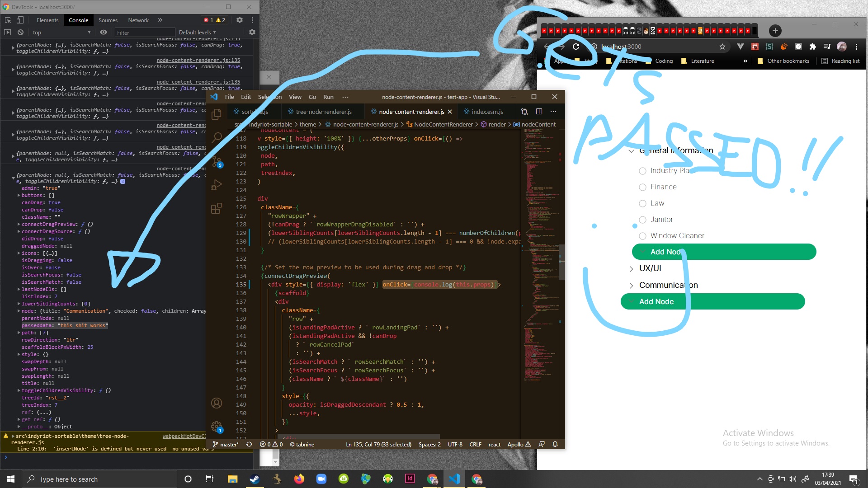Open the Default levels dropdown in Console

click(197, 32)
